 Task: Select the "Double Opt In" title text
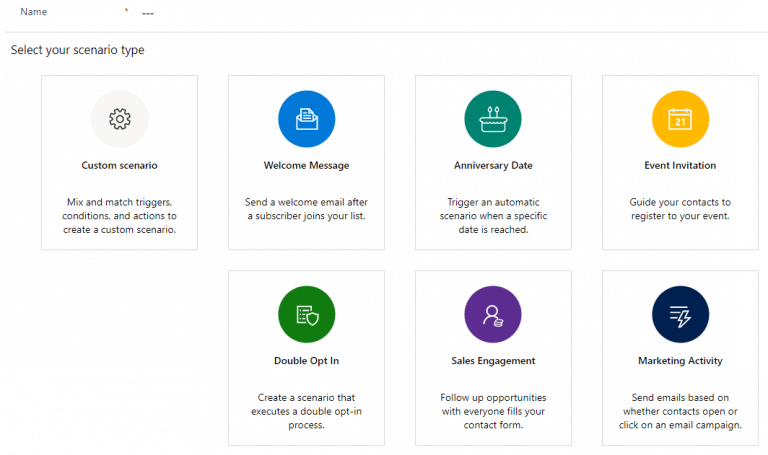(306, 361)
